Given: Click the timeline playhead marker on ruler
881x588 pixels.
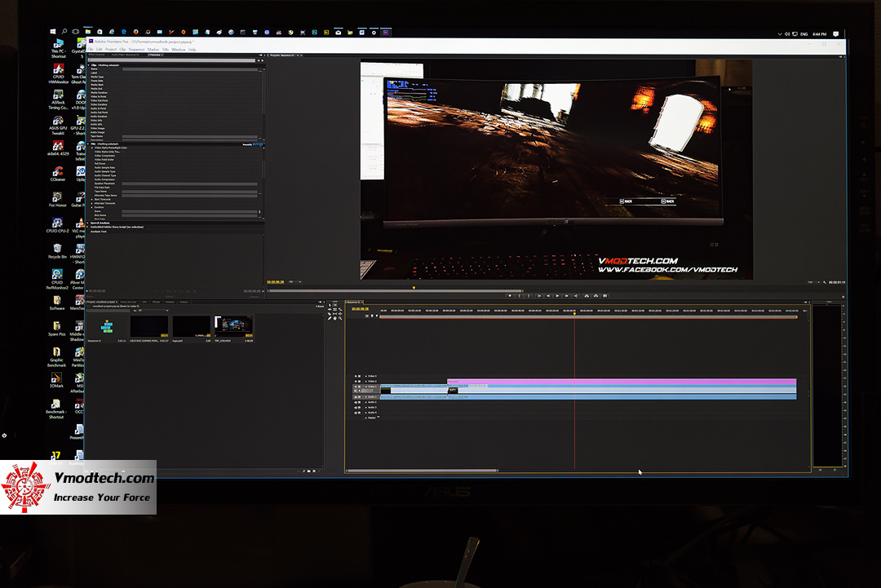Looking at the screenshot, I should [x=574, y=313].
